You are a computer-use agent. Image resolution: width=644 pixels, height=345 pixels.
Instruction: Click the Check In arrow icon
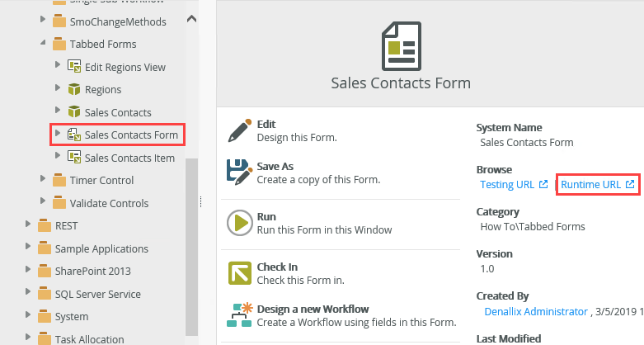239,272
